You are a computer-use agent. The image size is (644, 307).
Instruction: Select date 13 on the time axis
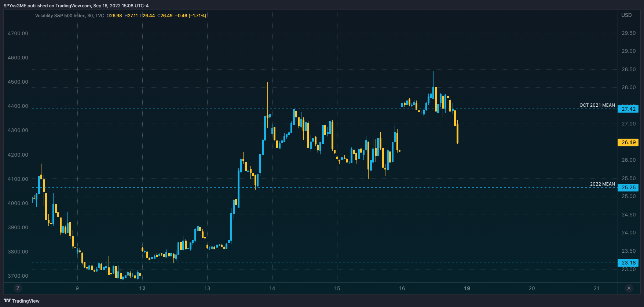click(207, 288)
